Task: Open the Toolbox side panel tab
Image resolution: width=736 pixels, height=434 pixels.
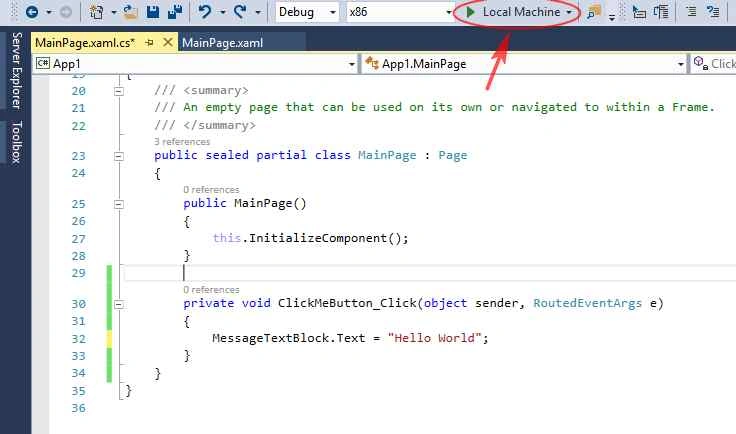Action: pos(16,142)
